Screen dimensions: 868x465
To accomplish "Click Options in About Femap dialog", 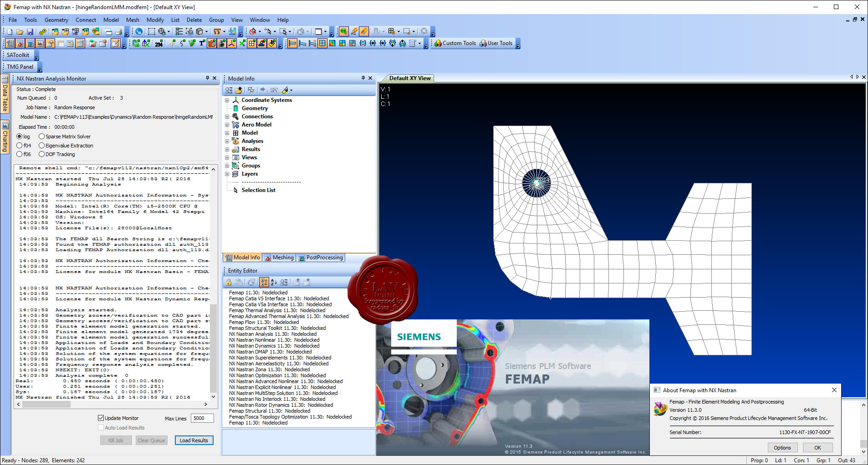I will click(x=782, y=448).
